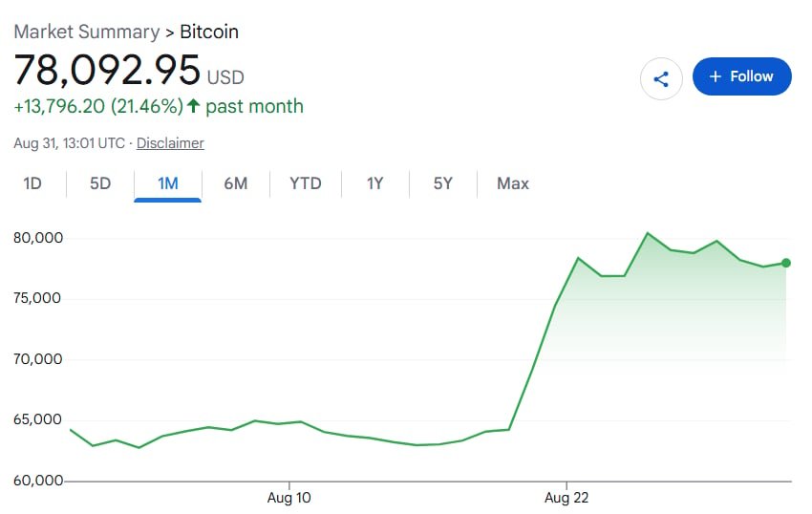Open the Max time range

pyautogui.click(x=513, y=183)
